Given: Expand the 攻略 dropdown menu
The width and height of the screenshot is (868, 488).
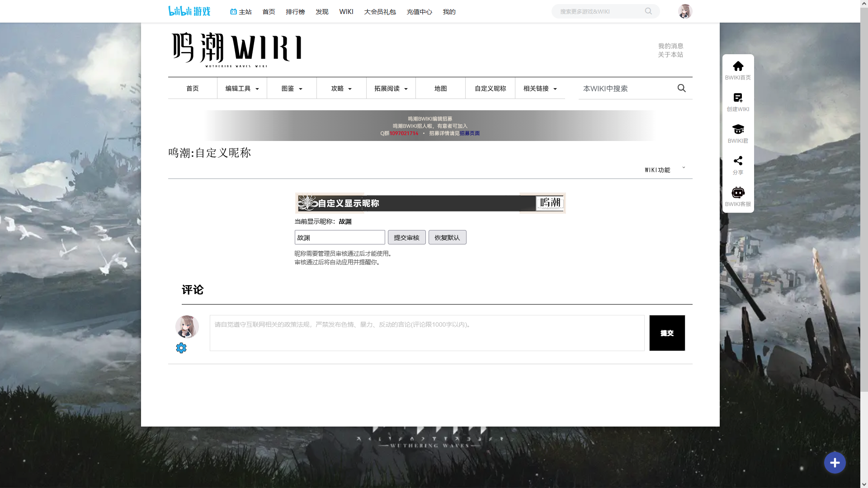Looking at the screenshot, I should pos(341,89).
